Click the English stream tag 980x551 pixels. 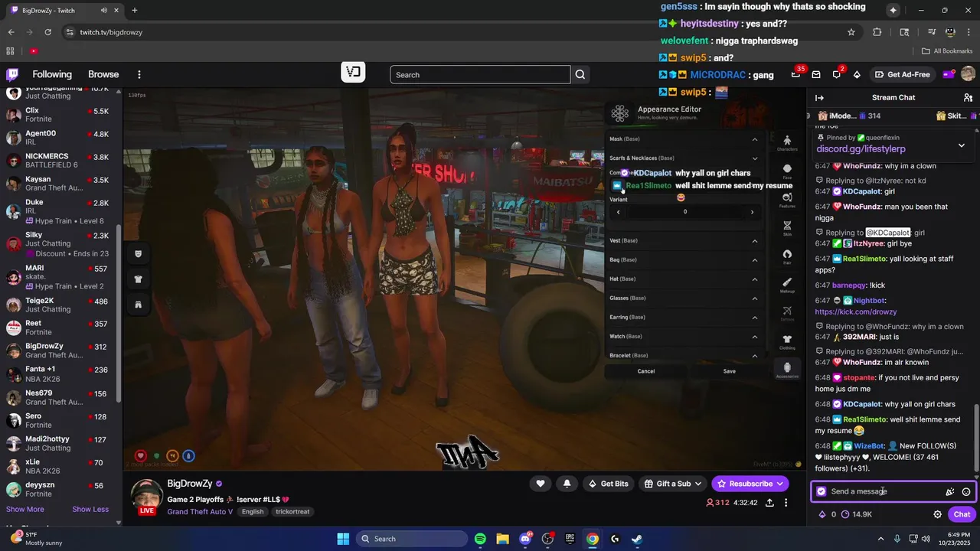point(253,511)
